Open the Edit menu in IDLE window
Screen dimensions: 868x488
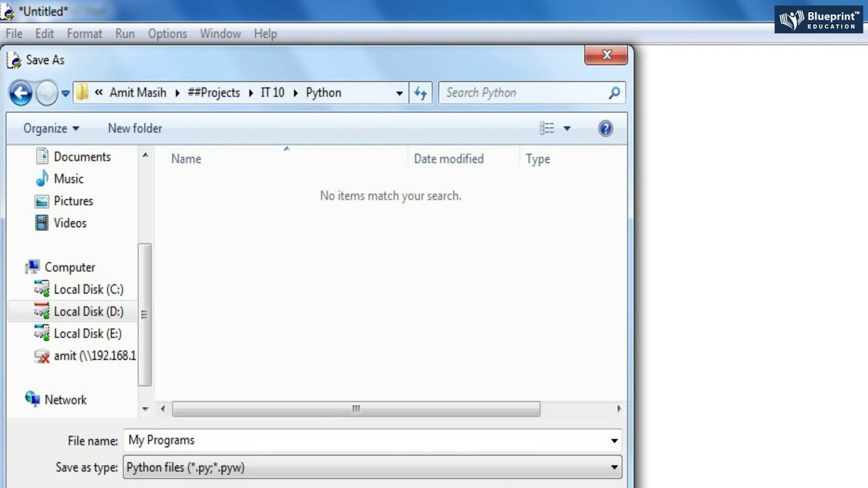click(45, 33)
